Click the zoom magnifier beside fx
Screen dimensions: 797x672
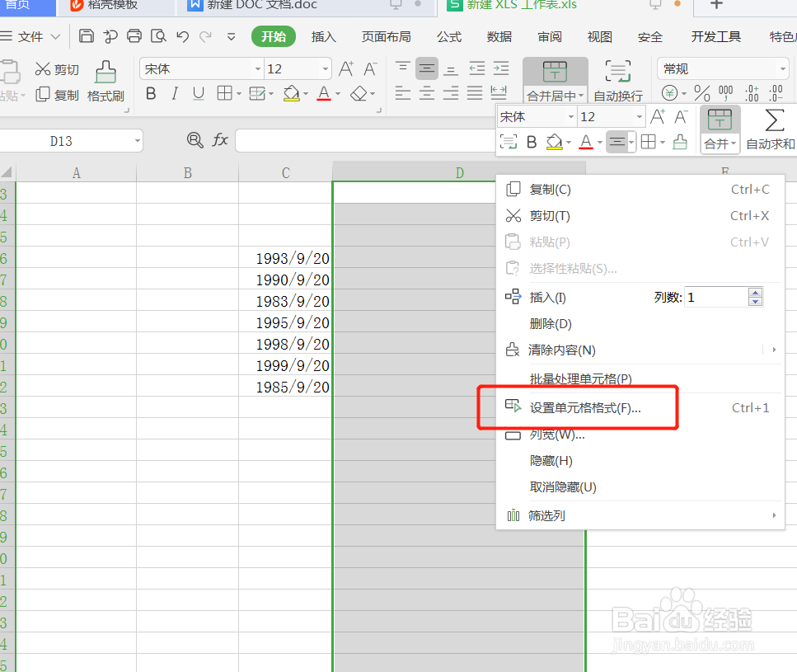tap(195, 140)
